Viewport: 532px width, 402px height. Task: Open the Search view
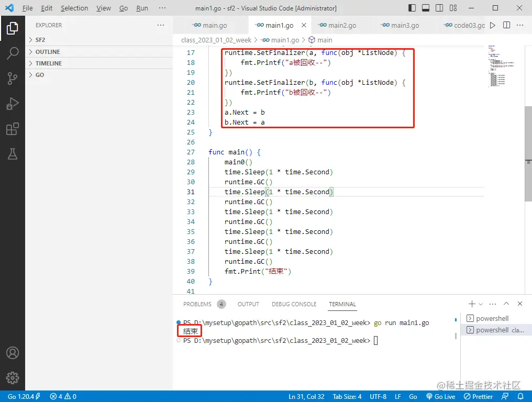pos(12,53)
